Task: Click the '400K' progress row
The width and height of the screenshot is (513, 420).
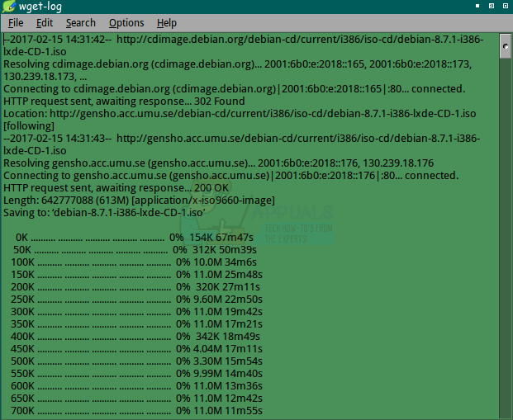Action: 135,337
